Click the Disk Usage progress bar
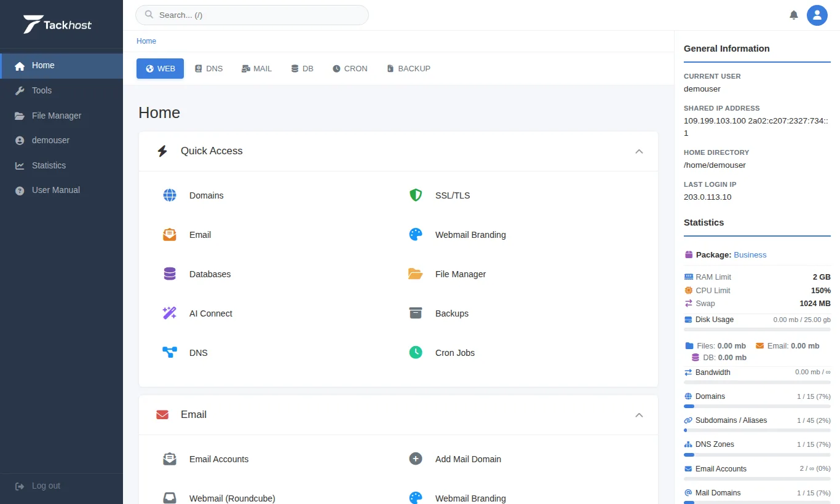 [757, 329]
